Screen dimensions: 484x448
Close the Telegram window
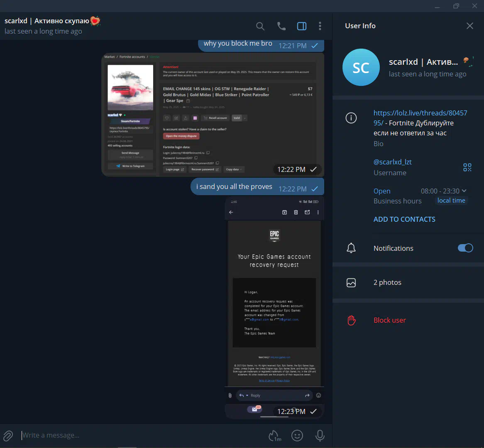(x=474, y=6)
